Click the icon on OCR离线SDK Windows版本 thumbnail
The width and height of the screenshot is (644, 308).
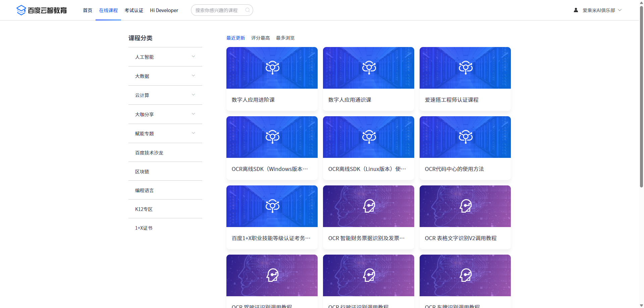(272, 137)
